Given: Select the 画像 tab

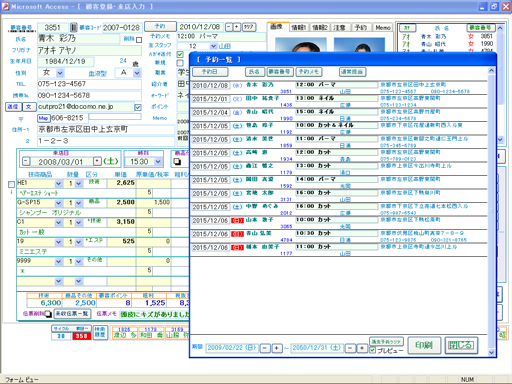Looking at the screenshot, I should [276, 27].
